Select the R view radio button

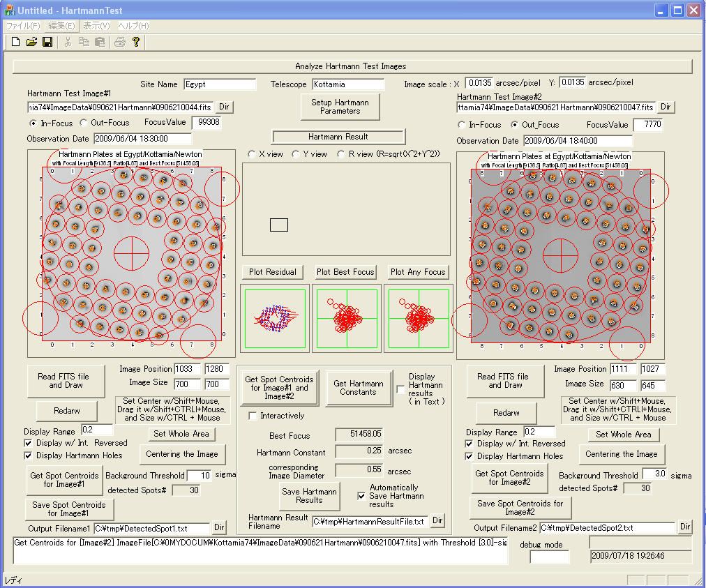click(341, 154)
